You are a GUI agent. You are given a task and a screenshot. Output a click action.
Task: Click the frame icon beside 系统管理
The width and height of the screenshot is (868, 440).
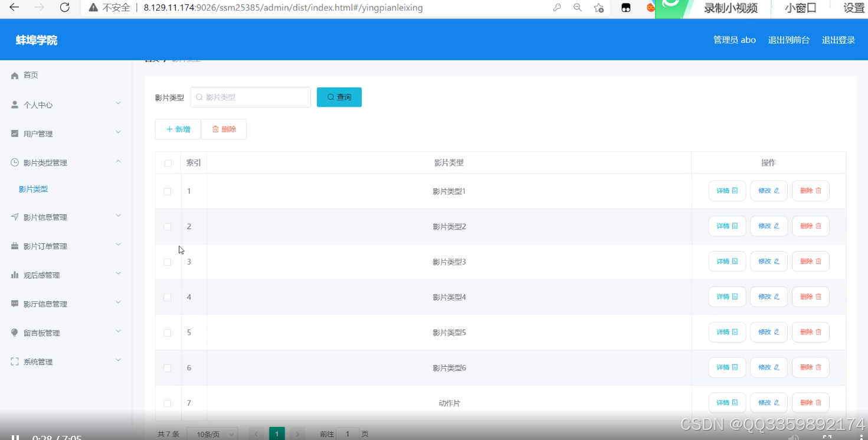[15, 361]
